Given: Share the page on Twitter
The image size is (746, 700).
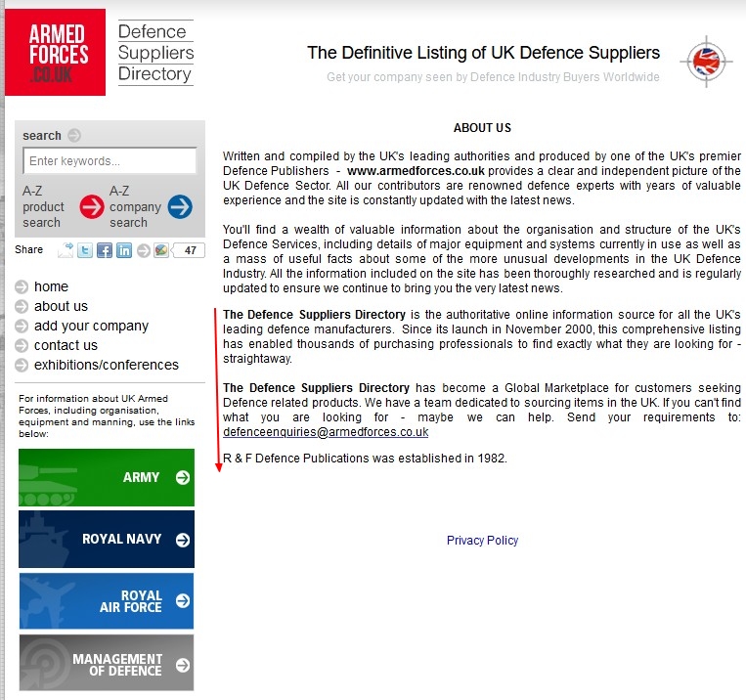Looking at the screenshot, I should coord(85,250).
